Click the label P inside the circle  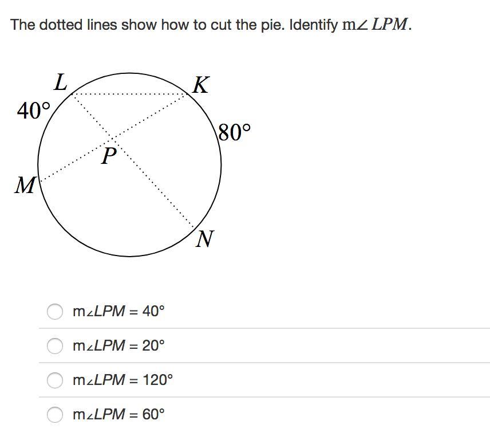click(x=108, y=156)
